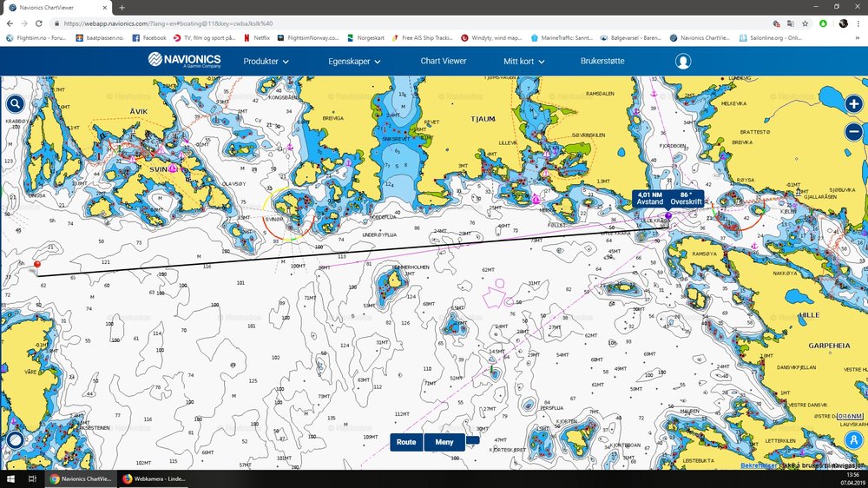
Task: Open the chart search magnifier icon
Action: 15,103
